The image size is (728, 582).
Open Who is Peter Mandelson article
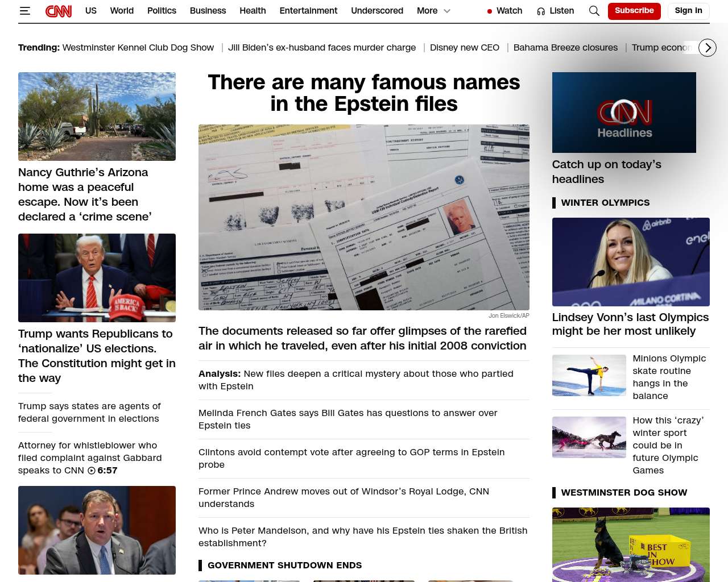coord(363,537)
